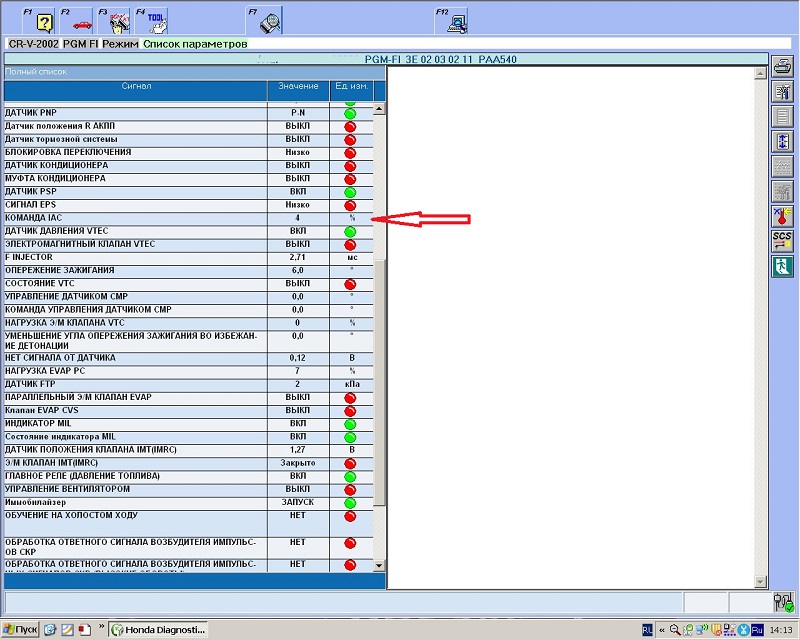Select the Датчик положения R АКПП row
This screenshot has width=800, height=640.
pyautogui.click(x=189, y=127)
